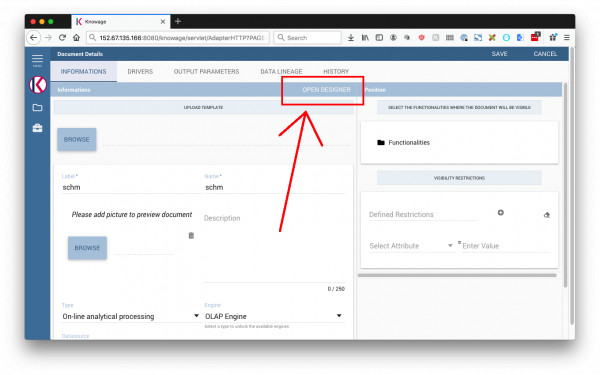The width and height of the screenshot is (600, 375).
Task: Click the horizontal scrollbar under restrictions panel
Action: 457,275
